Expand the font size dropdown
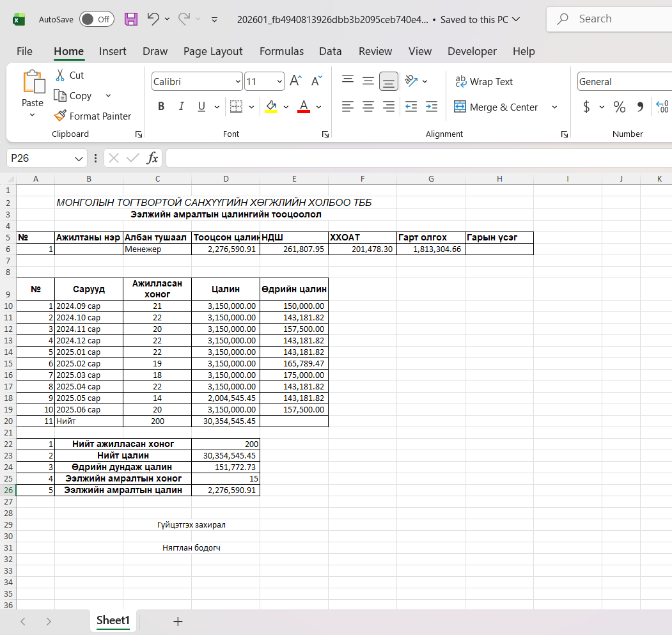This screenshot has height=635, width=672. coord(279,82)
